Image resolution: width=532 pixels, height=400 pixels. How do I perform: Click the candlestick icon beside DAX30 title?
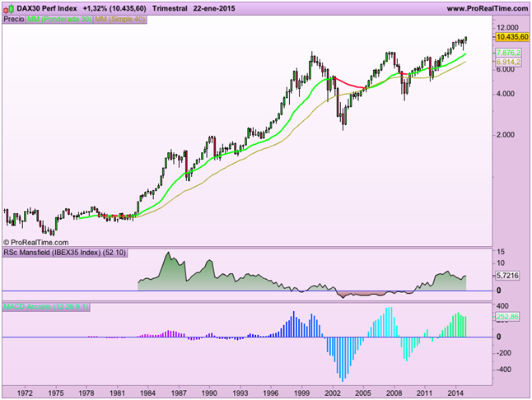pyautogui.click(x=9, y=9)
